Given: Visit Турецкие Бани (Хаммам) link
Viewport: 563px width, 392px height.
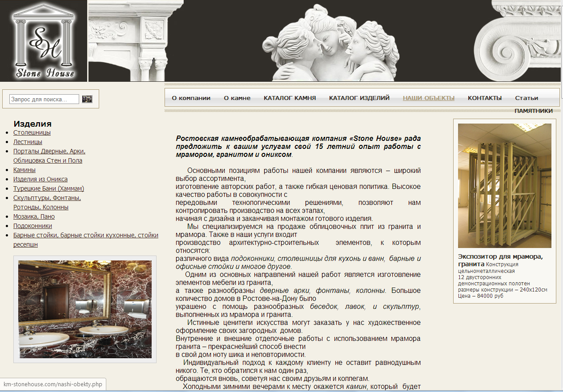Looking at the screenshot, I should pyautogui.click(x=48, y=188).
